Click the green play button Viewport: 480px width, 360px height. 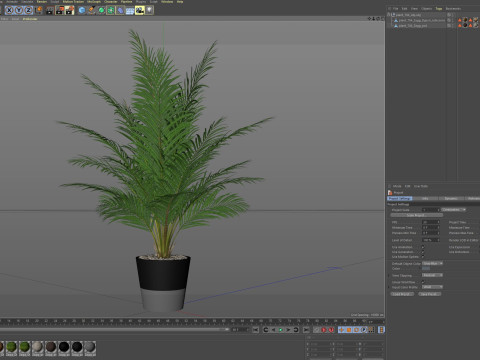point(281,330)
